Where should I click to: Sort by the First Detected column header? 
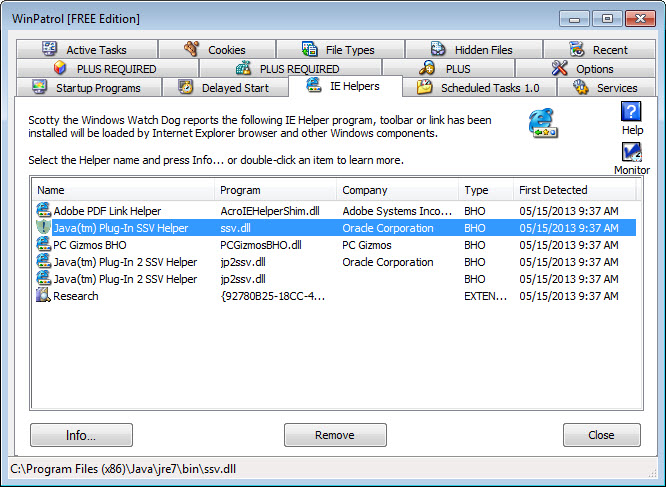[575, 190]
